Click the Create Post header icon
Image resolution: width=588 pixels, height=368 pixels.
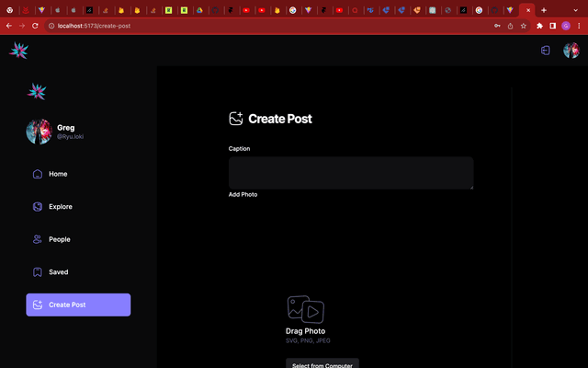pyautogui.click(x=236, y=119)
